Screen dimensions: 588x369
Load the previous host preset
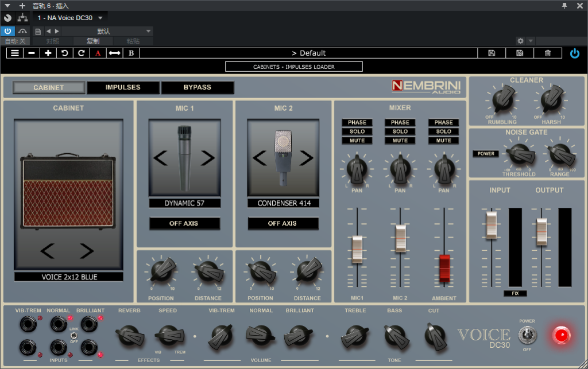[48, 31]
